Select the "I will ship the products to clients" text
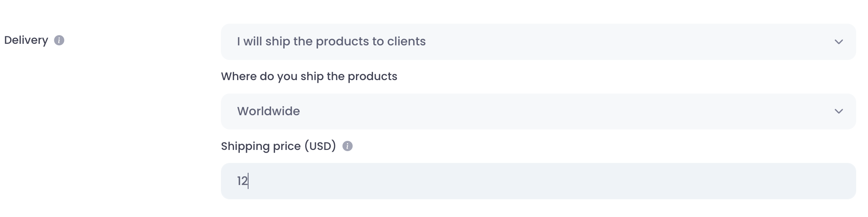 (x=331, y=41)
